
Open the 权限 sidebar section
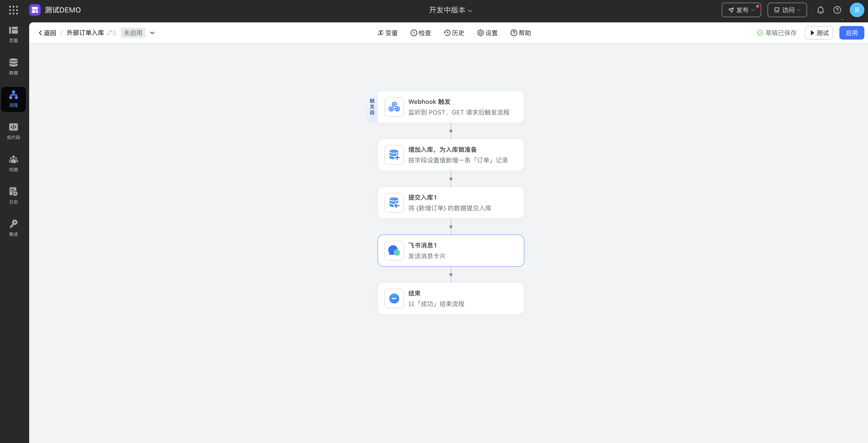(x=14, y=164)
